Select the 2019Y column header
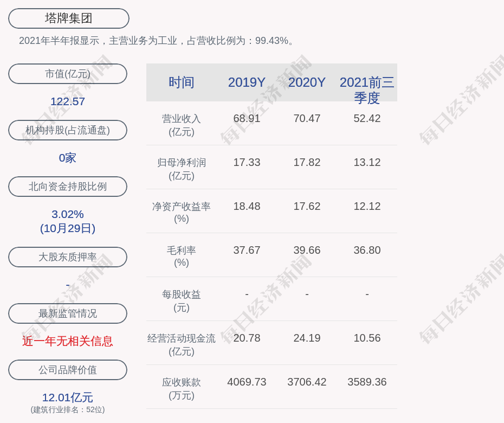This screenshot has height=423, width=504. tap(247, 82)
